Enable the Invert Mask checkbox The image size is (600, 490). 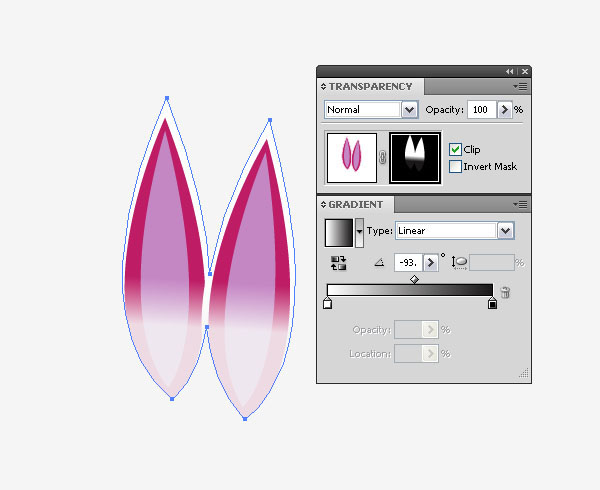coord(455,167)
